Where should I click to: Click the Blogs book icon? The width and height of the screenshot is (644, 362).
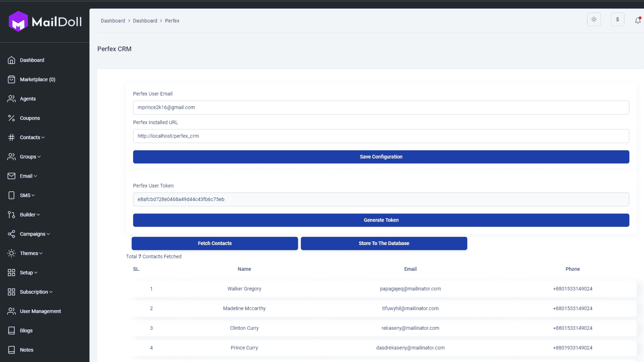(x=11, y=330)
